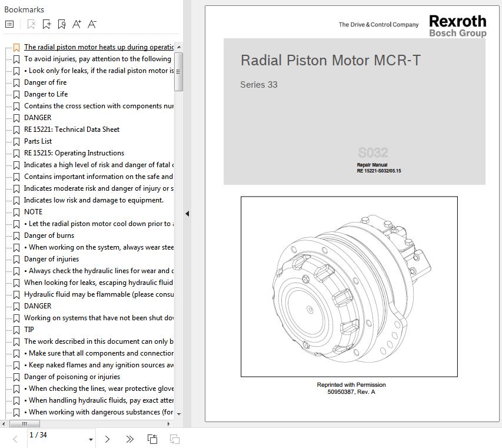The width and height of the screenshot is (502, 448).
Task: Increase bookmark text size
Action: point(77,24)
